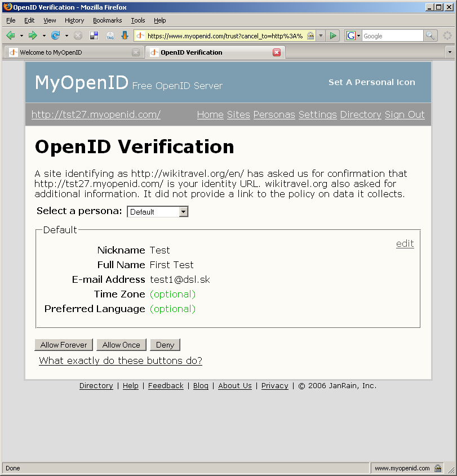Click the Nickname value 'Test'

click(x=159, y=250)
